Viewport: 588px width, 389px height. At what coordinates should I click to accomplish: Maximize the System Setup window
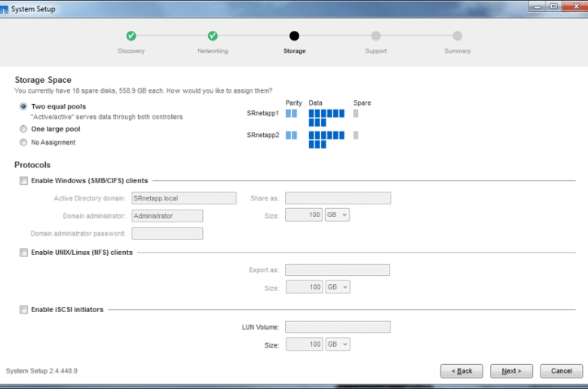(x=553, y=6)
